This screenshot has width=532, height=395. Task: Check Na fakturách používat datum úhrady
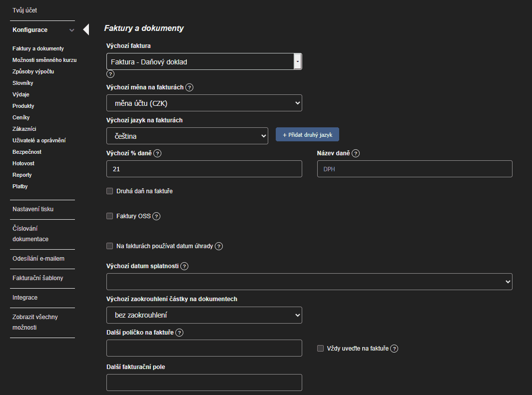[x=109, y=246]
